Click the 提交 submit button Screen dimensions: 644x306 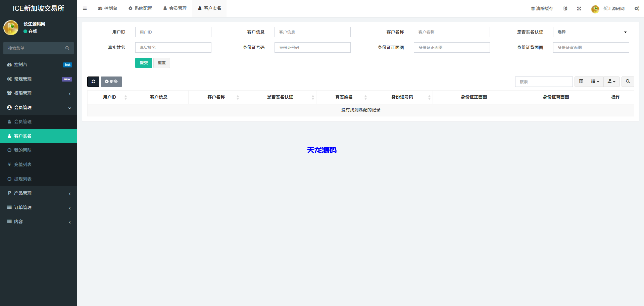coord(143,63)
